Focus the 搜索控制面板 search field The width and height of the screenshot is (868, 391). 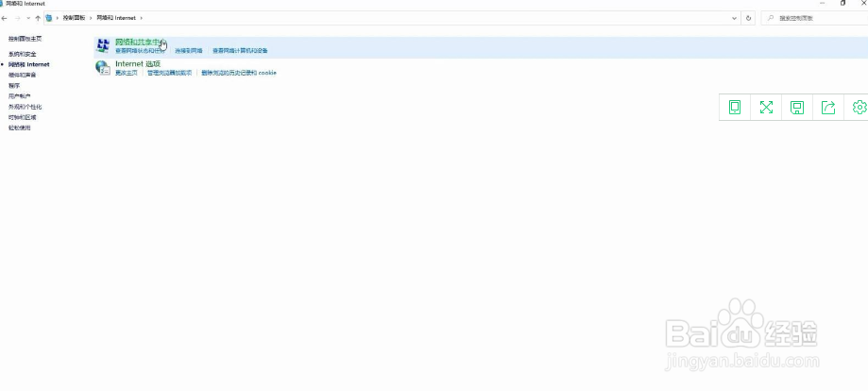coord(813,18)
